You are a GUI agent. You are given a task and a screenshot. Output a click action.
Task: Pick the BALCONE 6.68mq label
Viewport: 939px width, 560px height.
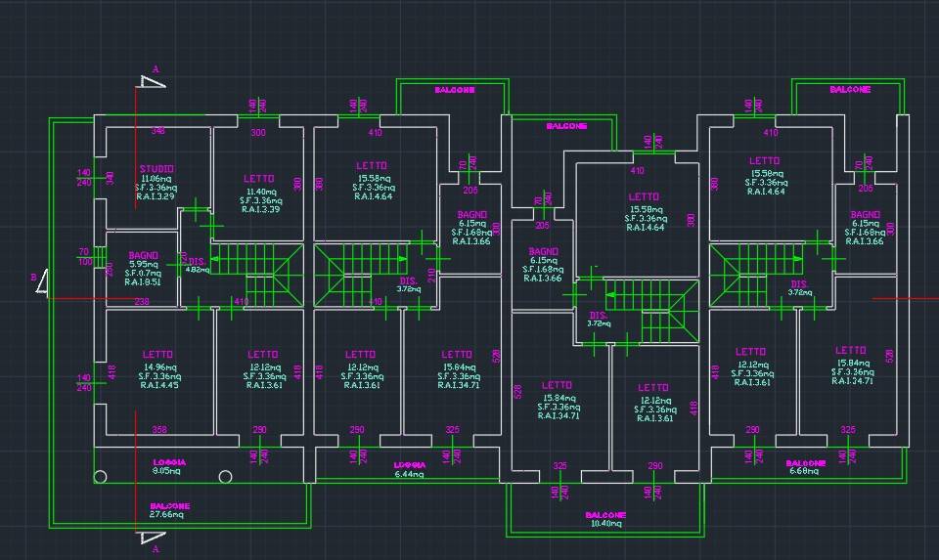tap(806, 467)
